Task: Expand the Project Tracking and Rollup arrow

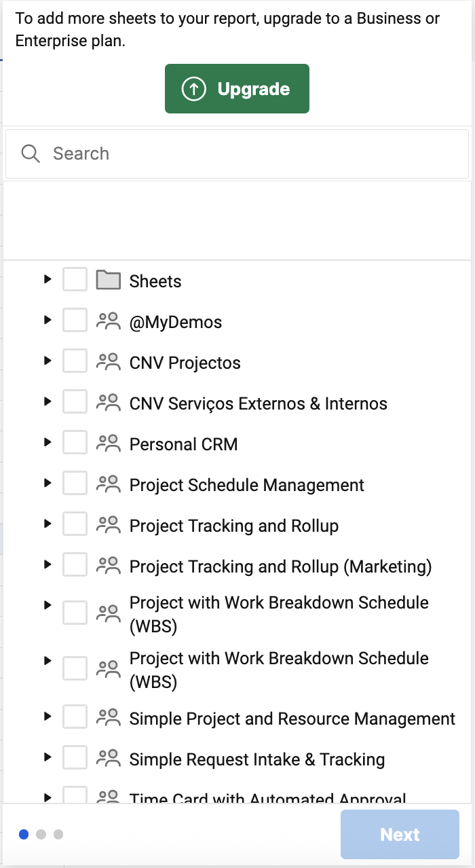Action: 47,523
